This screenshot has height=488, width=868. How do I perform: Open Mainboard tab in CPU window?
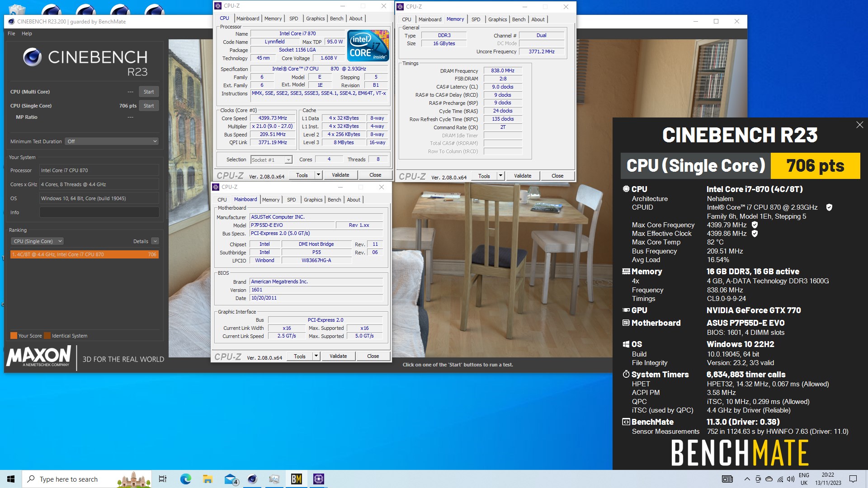[248, 19]
